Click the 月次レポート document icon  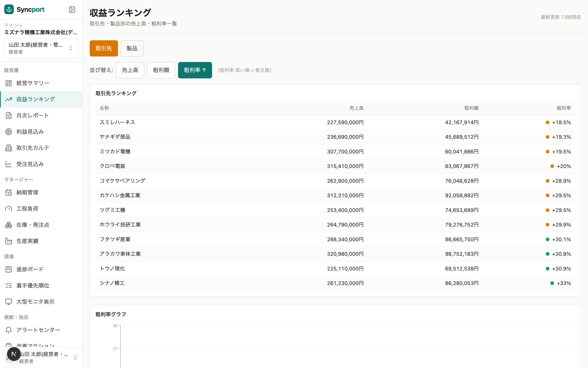8,116
